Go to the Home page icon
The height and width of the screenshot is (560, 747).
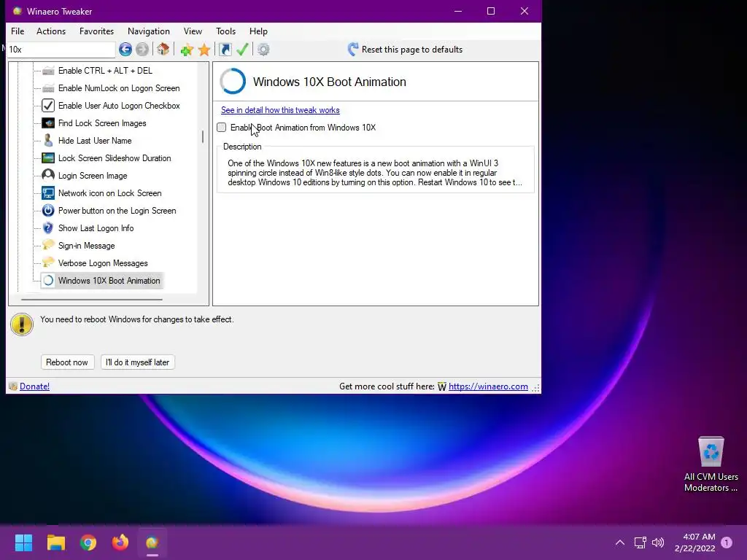click(163, 49)
